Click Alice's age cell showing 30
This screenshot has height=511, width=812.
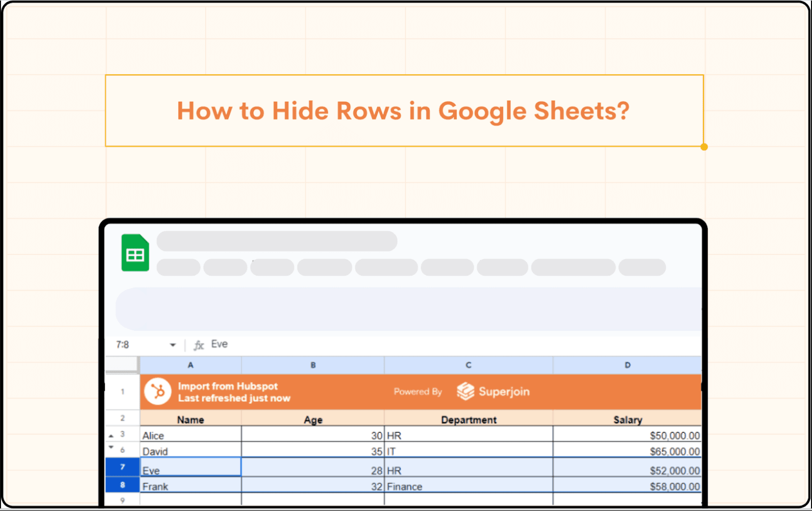(x=313, y=435)
